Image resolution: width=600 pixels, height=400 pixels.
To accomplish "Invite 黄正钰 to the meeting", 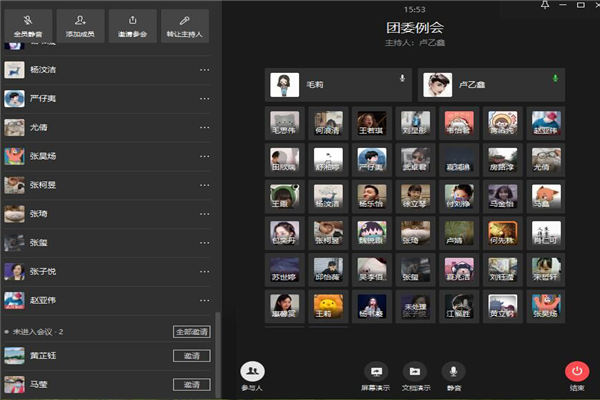I will [x=192, y=356].
